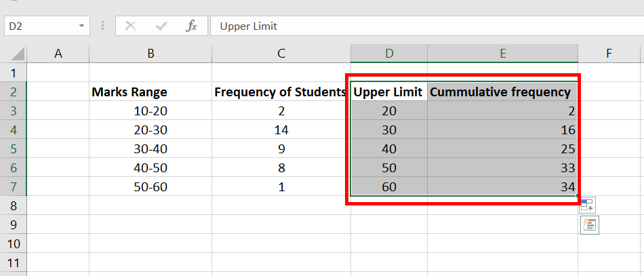The image size is (644, 276).
Task: Select row 3 header
Action: [x=14, y=111]
